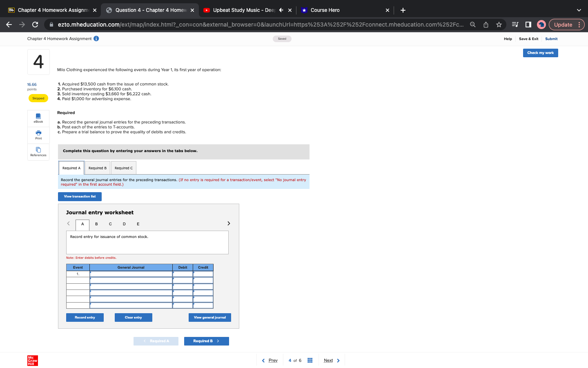This screenshot has width=588, height=368.
Task: Close the Question 4 - Chapter 4 tab
Action: pyautogui.click(x=192, y=10)
